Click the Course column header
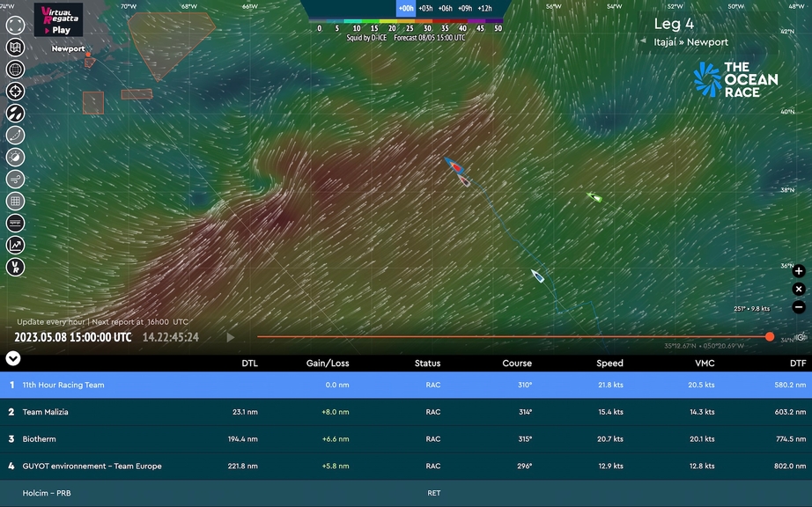 pyautogui.click(x=517, y=364)
